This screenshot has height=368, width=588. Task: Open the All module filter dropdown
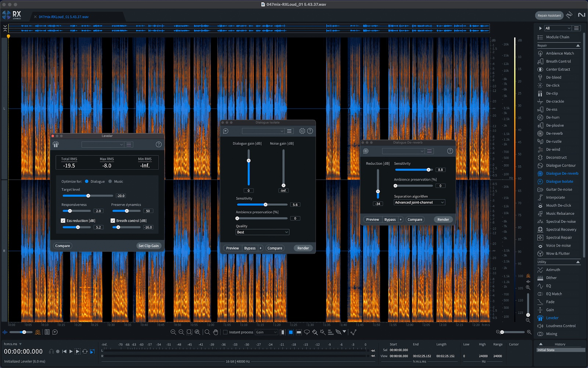pyautogui.click(x=557, y=28)
